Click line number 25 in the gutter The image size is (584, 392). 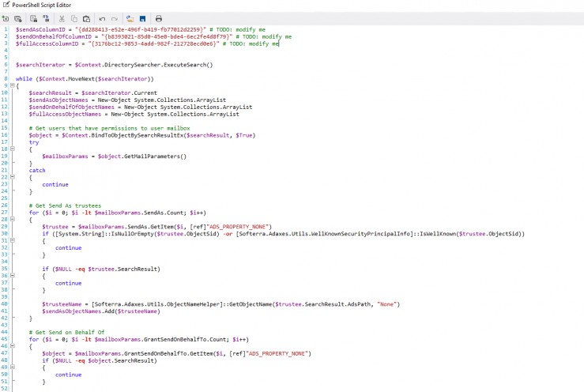click(5, 198)
